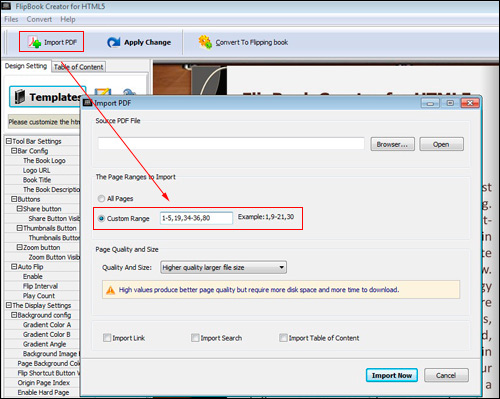Screen dimensions: 500x399
Task: Click the Import PDF dialog title icon
Action: pyautogui.click(x=87, y=103)
